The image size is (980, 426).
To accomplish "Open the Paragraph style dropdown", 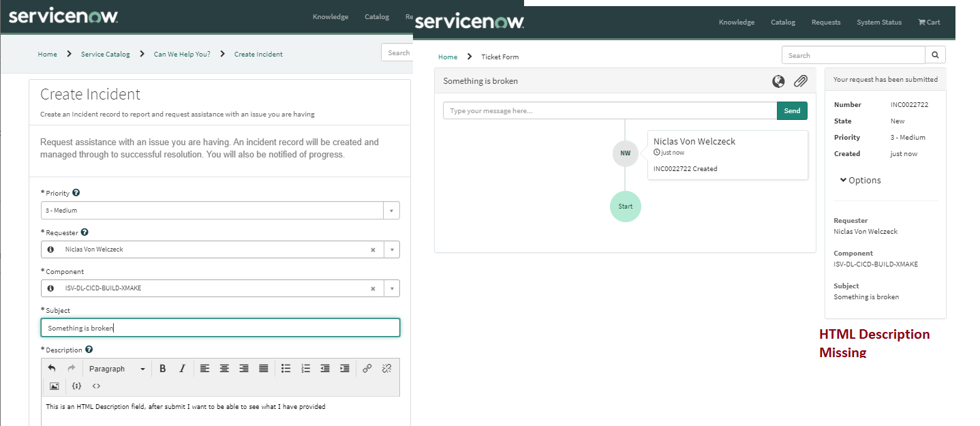I will point(117,368).
